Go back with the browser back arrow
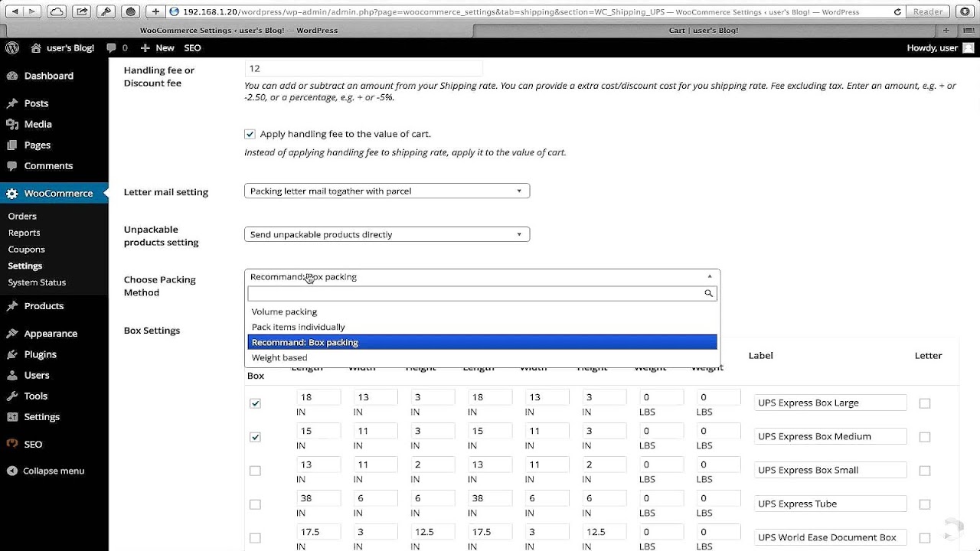Image resolution: width=980 pixels, height=551 pixels. pos(15,11)
